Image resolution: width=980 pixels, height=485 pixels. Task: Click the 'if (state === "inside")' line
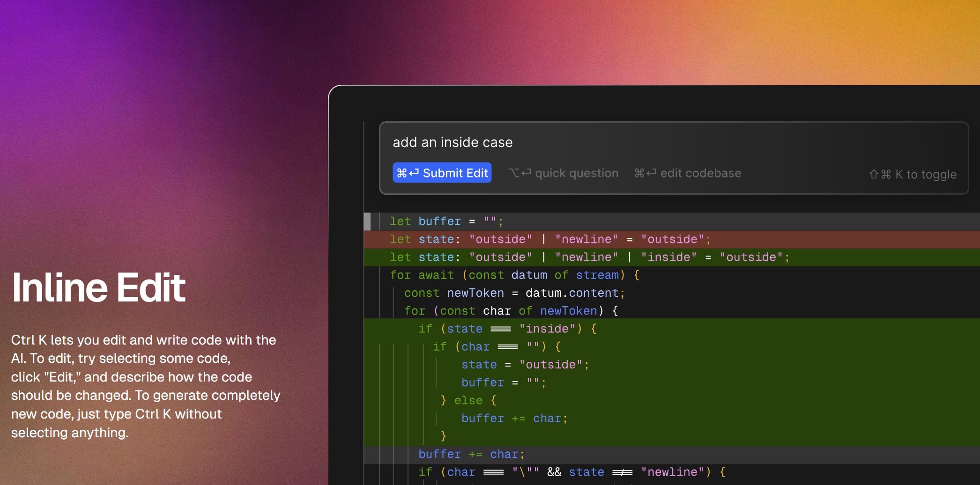(x=507, y=329)
